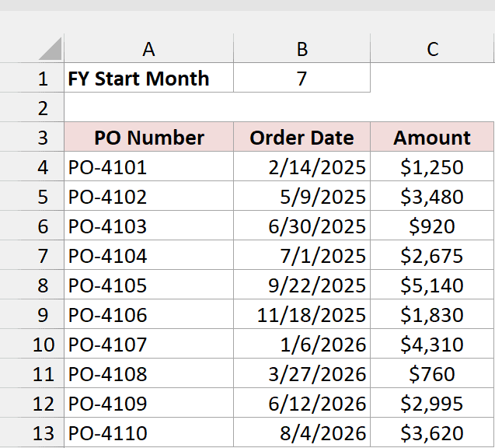
Task: Click order date 2/14/2025
Action: [302, 166]
